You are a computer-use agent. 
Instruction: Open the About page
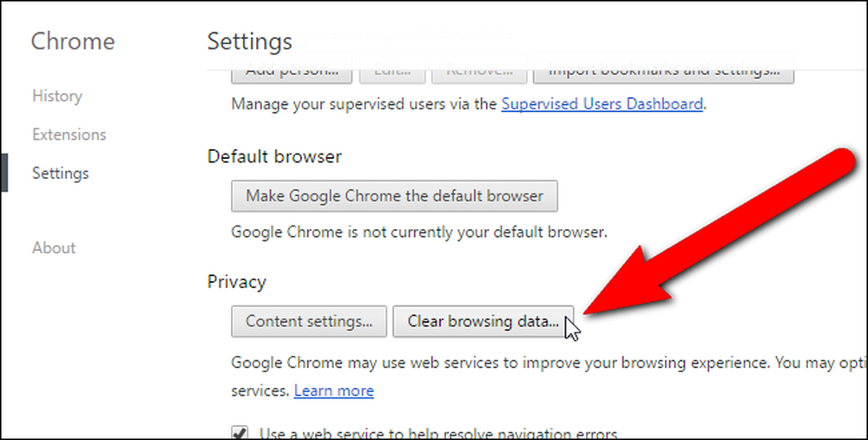coord(54,248)
